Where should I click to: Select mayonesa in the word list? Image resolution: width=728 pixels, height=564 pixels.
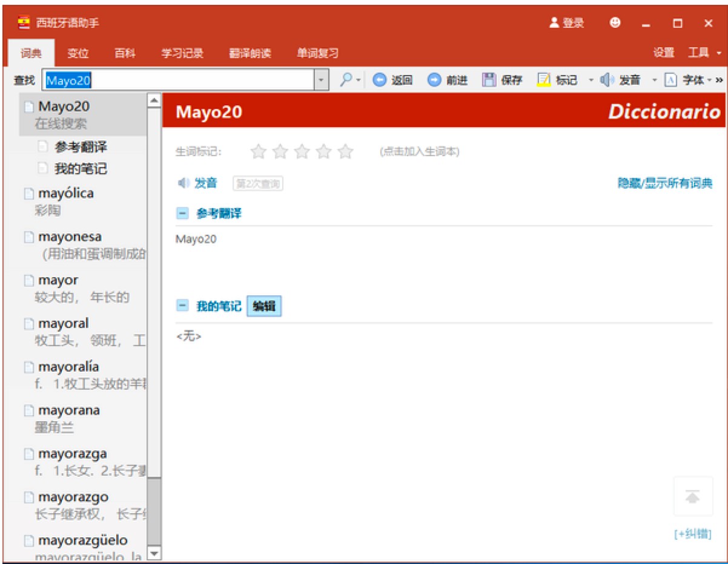point(70,237)
